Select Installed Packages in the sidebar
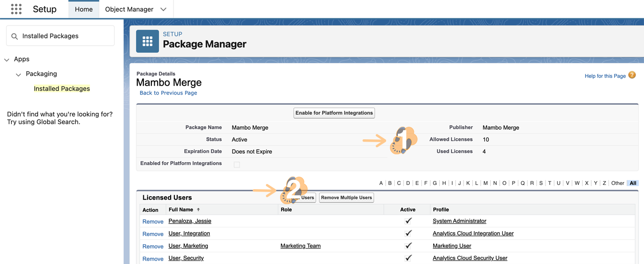Image resolution: width=644 pixels, height=264 pixels. tap(62, 88)
